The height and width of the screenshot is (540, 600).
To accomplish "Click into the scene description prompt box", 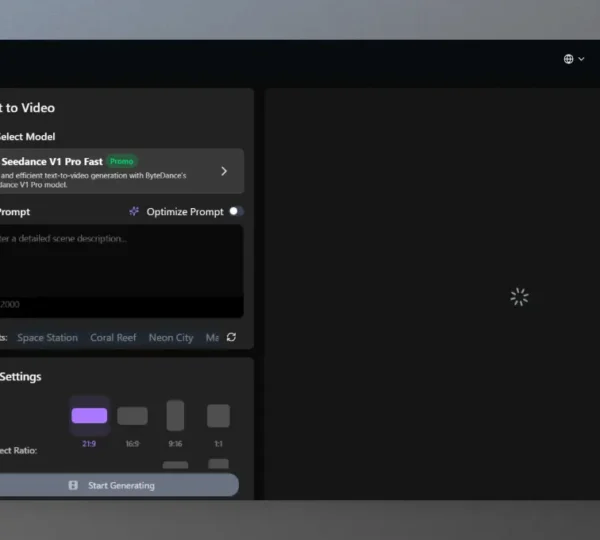I will point(120,265).
